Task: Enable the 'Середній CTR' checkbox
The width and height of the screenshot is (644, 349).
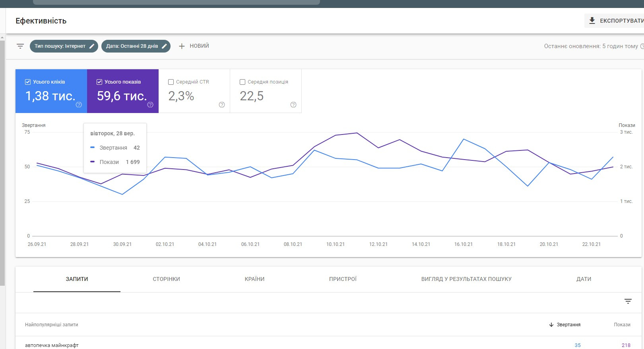Action: click(171, 82)
